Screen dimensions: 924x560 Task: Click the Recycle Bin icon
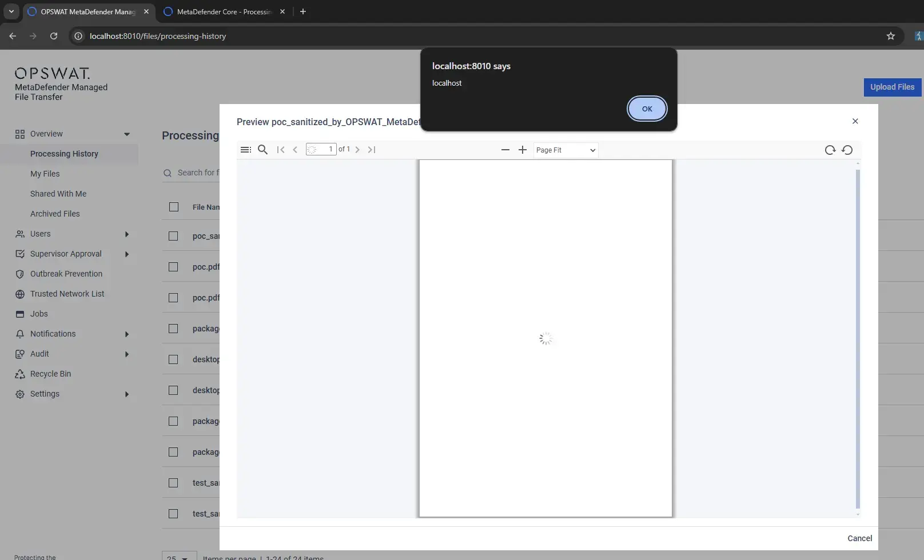point(20,374)
